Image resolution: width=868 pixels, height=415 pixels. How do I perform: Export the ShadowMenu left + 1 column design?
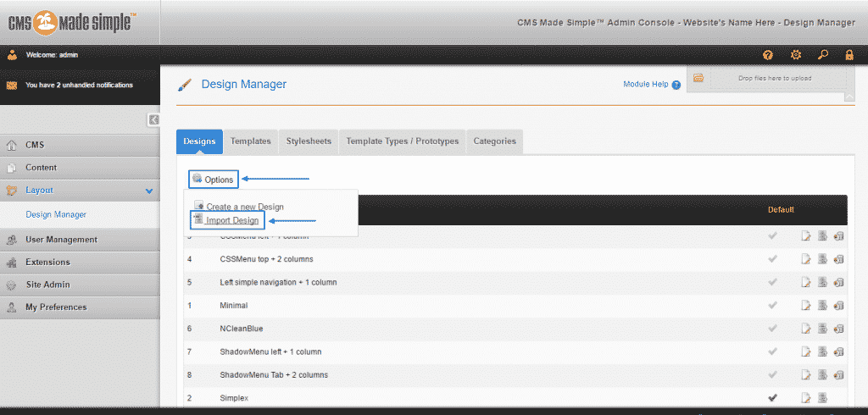[822, 352]
